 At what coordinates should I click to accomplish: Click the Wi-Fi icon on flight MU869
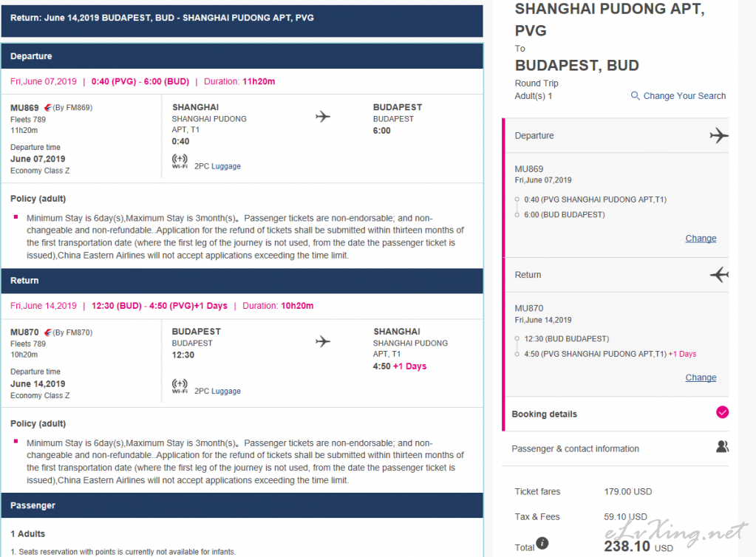pyautogui.click(x=180, y=161)
